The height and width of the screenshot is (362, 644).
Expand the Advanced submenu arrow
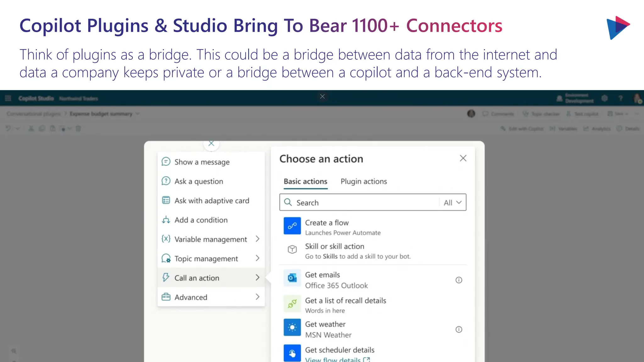point(258,297)
